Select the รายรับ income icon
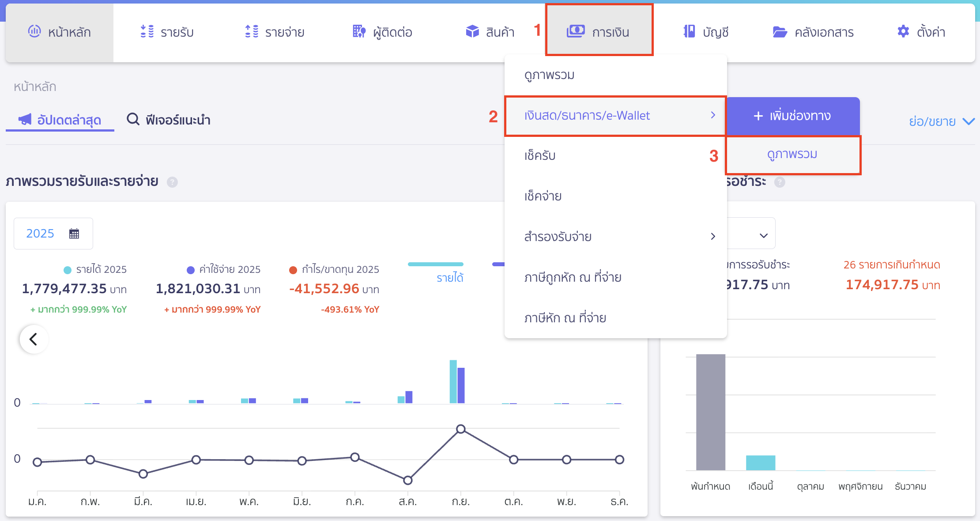This screenshot has width=980, height=521. pos(146,31)
